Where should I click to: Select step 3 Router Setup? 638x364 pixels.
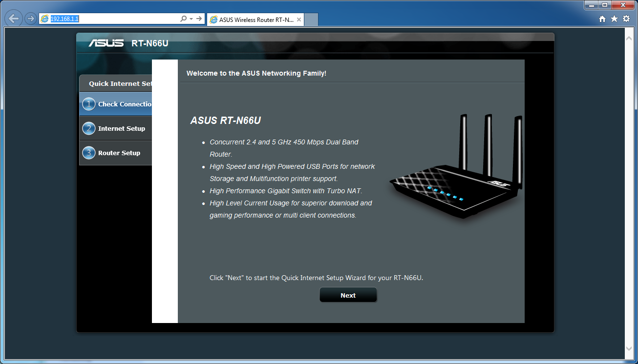(x=116, y=153)
